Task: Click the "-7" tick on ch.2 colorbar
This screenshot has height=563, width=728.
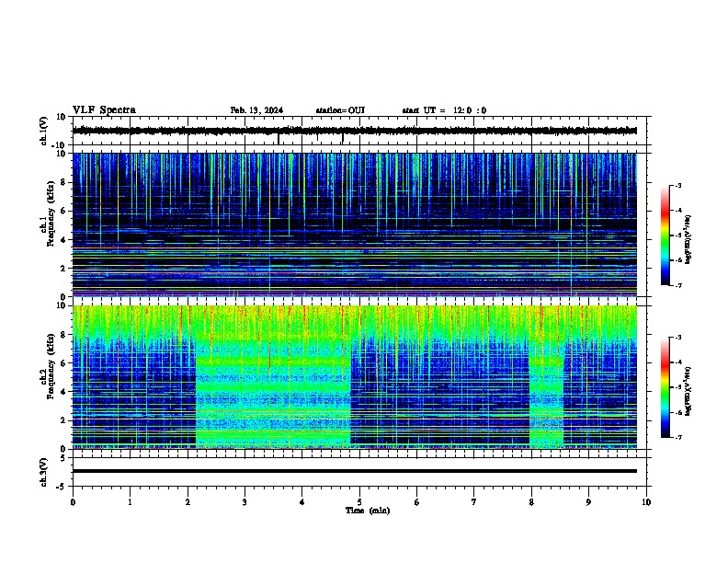Action: click(678, 437)
